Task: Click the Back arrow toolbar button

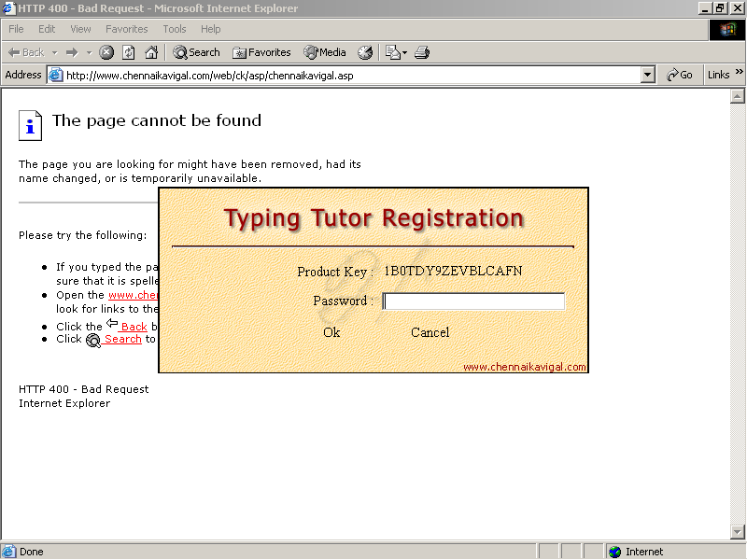Action: click(x=26, y=52)
